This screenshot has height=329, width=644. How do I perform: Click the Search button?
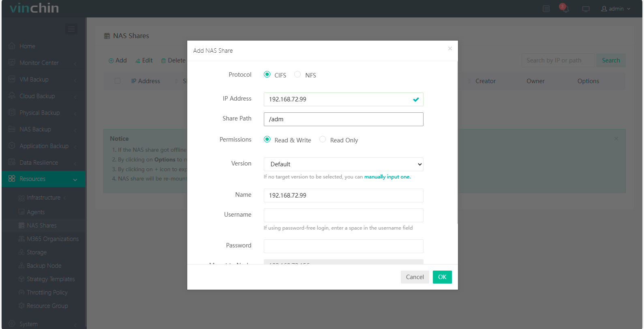(x=611, y=60)
